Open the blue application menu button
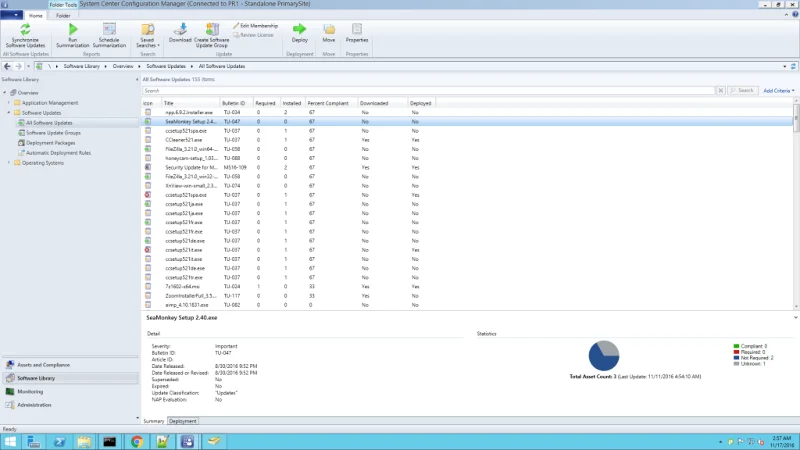 point(11,15)
